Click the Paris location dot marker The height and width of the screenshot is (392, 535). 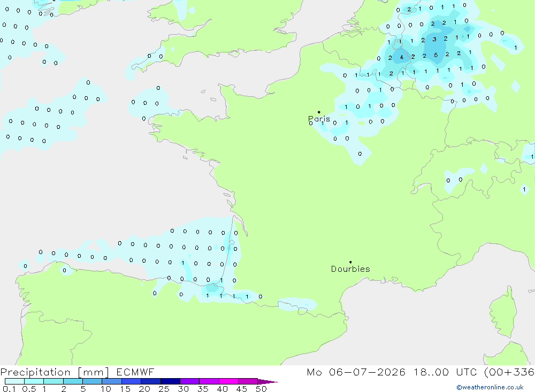pos(319,112)
